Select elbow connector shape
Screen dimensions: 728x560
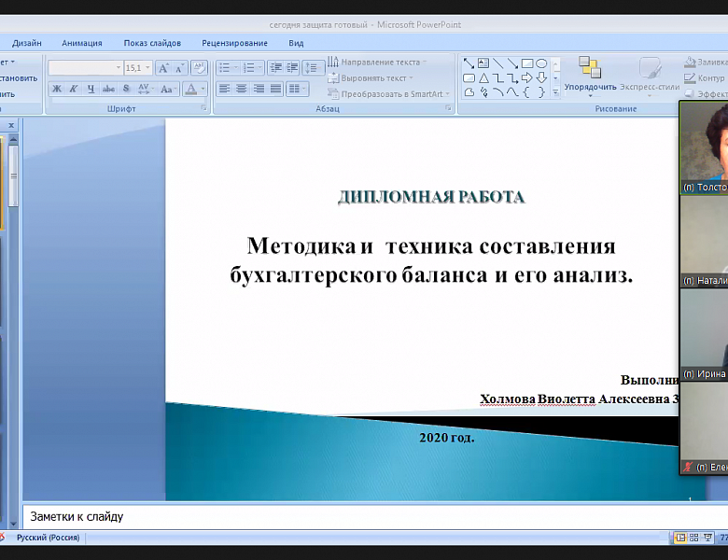pyautogui.click(x=497, y=78)
